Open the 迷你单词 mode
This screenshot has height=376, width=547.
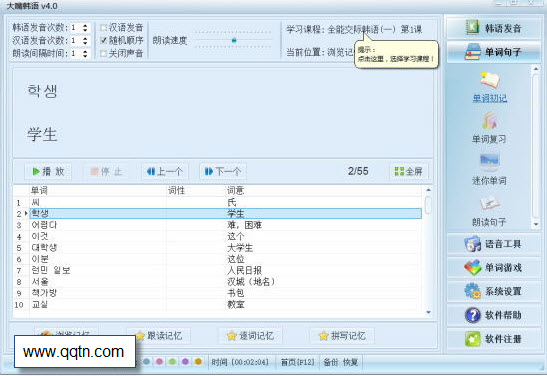489,170
